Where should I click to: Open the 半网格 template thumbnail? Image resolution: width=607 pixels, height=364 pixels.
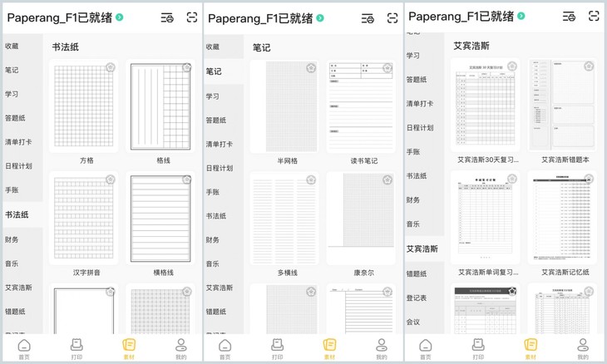coord(284,106)
